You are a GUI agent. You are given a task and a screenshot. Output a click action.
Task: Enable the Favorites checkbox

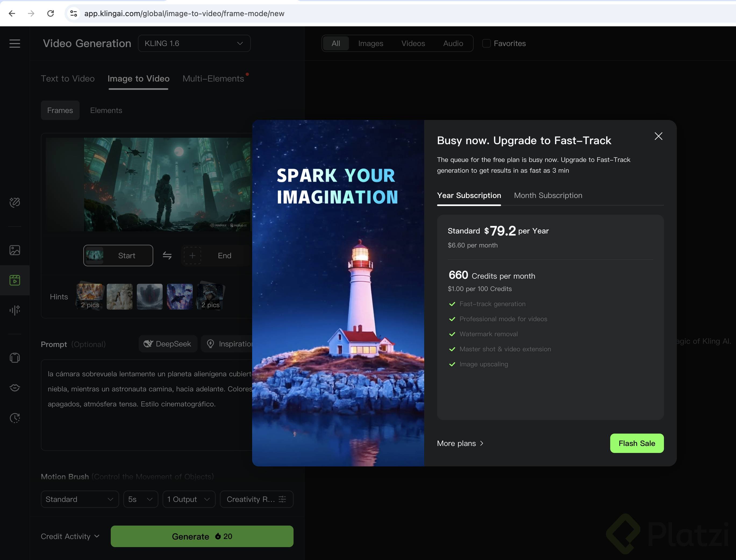click(x=487, y=43)
